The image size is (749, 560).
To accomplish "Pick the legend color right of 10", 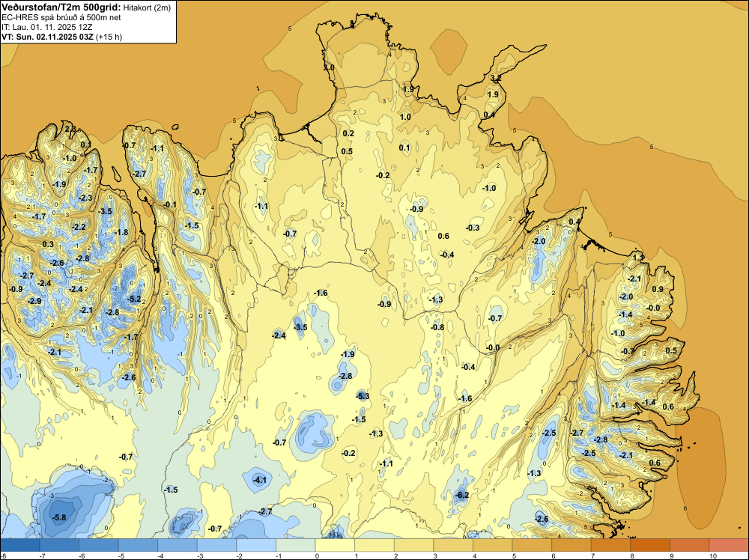I will tap(729, 545).
